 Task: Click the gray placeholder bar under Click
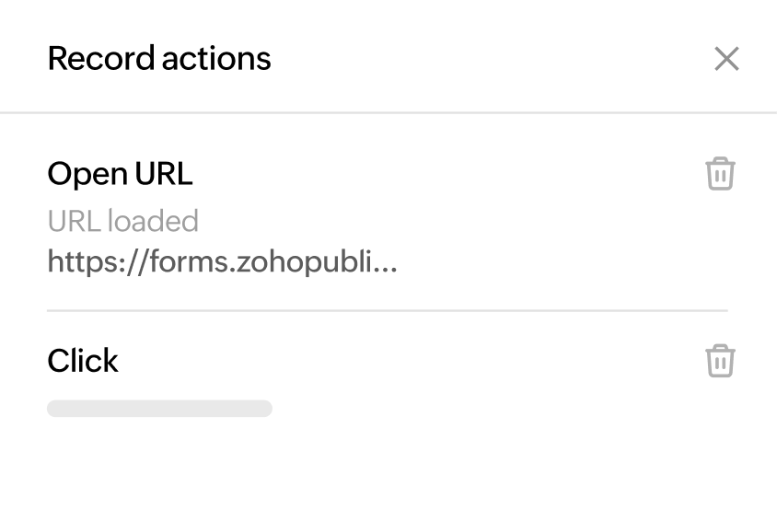(x=159, y=409)
